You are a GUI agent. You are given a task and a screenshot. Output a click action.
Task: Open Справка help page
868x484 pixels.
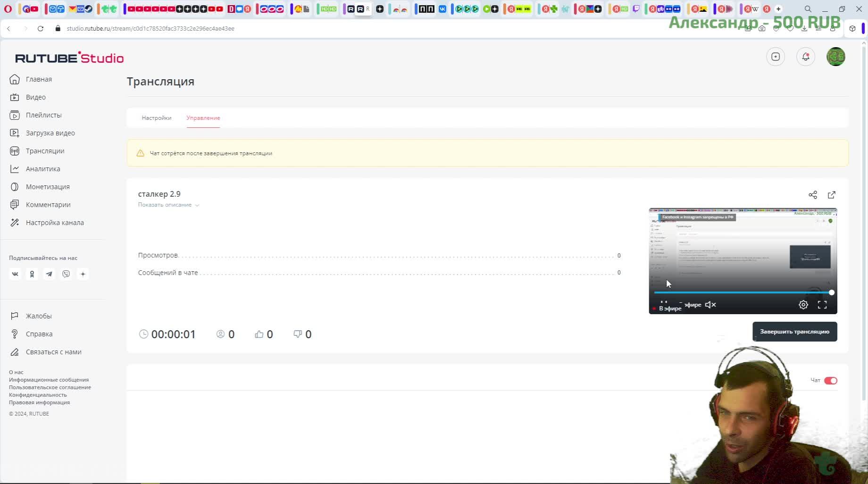(x=39, y=334)
